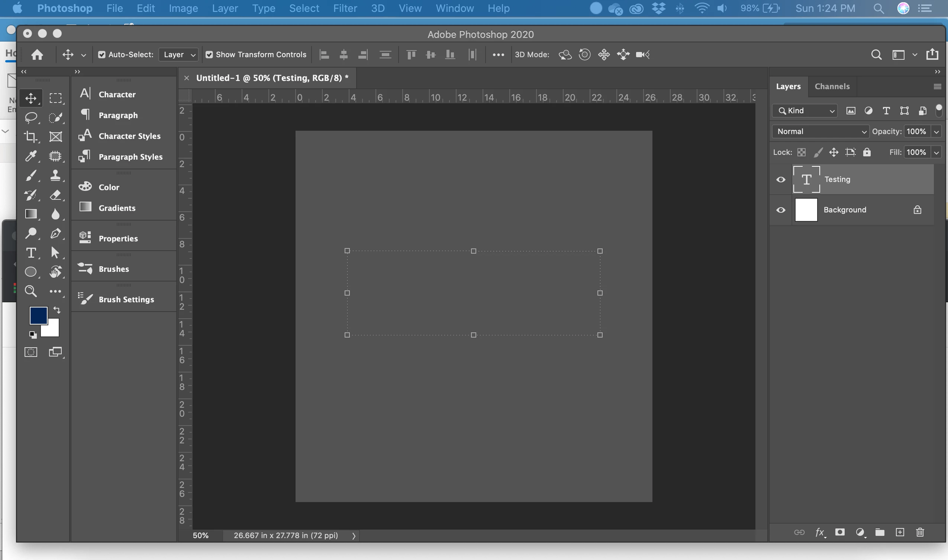Screen dimensions: 948x560
Task: Switch to the Channels tab
Action: point(832,87)
